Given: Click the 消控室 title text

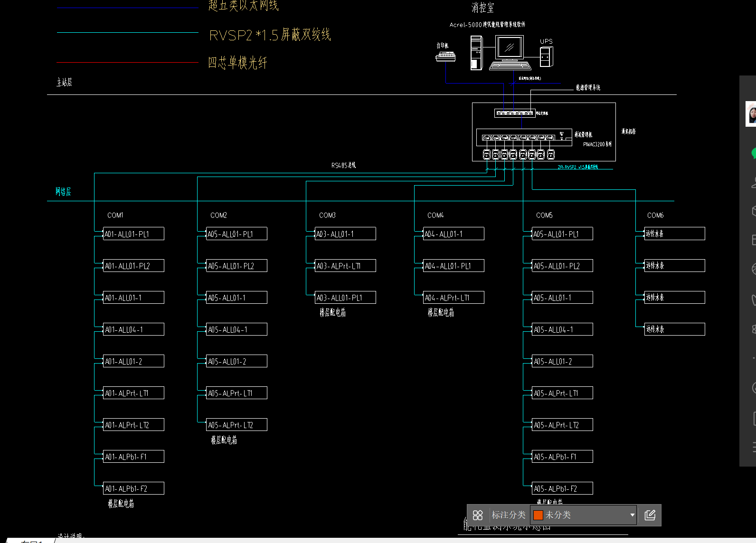Looking at the screenshot, I should (482, 8).
